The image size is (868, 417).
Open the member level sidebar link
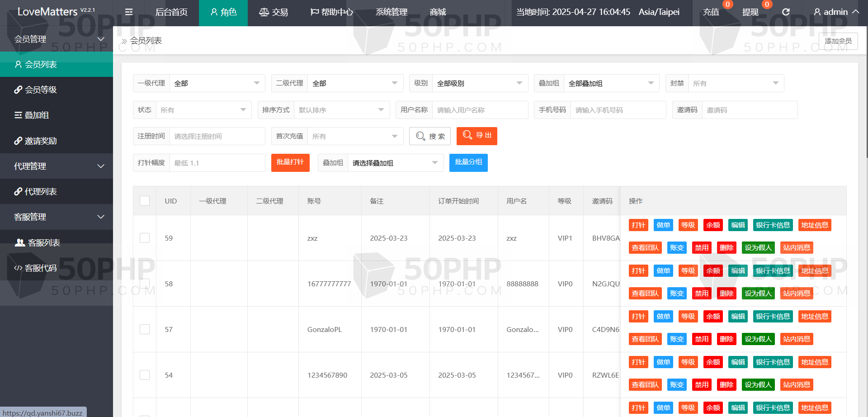(x=41, y=90)
